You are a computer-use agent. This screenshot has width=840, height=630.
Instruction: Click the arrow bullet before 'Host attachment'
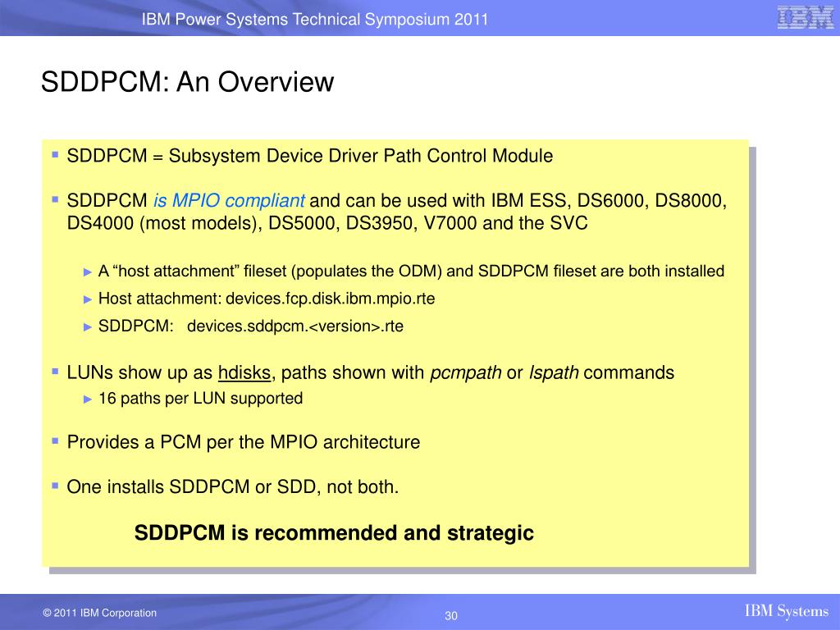click(88, 299)
